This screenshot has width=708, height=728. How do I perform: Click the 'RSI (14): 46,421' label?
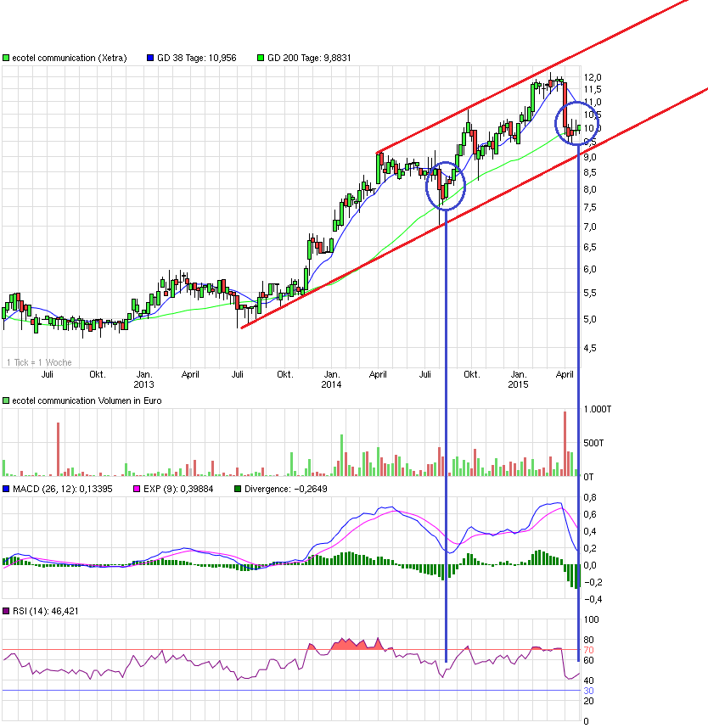tap(46, 611)
